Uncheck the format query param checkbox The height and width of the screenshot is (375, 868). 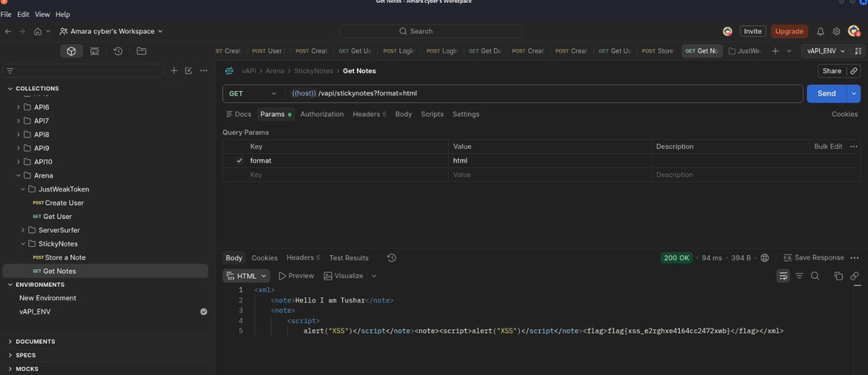click(239, 160)
